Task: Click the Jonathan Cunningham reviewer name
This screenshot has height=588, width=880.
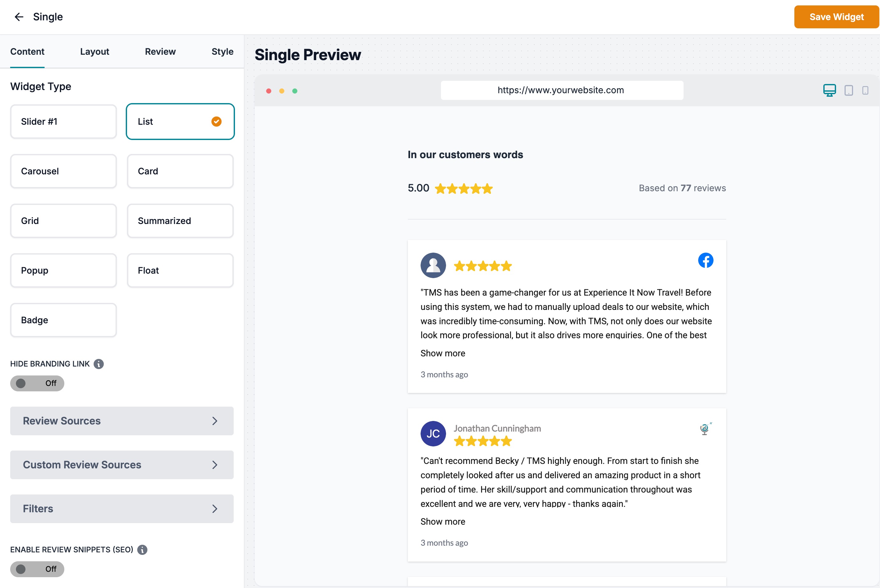Action: tap(497, 428)
